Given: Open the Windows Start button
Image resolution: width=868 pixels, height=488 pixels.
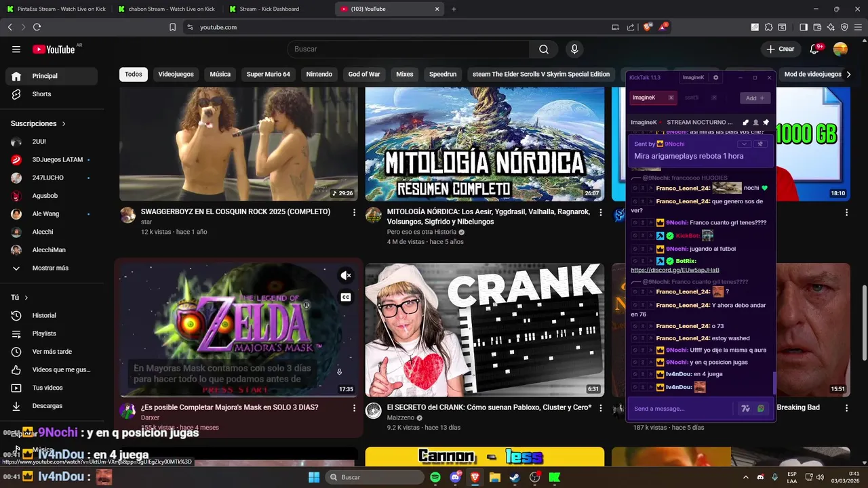Looking at the screenshot, I should click(314, 477).
